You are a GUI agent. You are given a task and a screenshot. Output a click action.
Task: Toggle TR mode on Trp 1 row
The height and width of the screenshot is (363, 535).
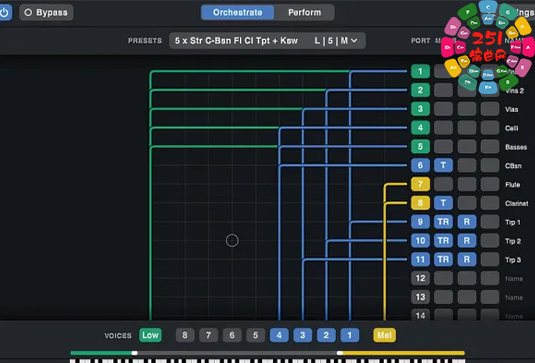pyautogui.click(x=443, y=222)
